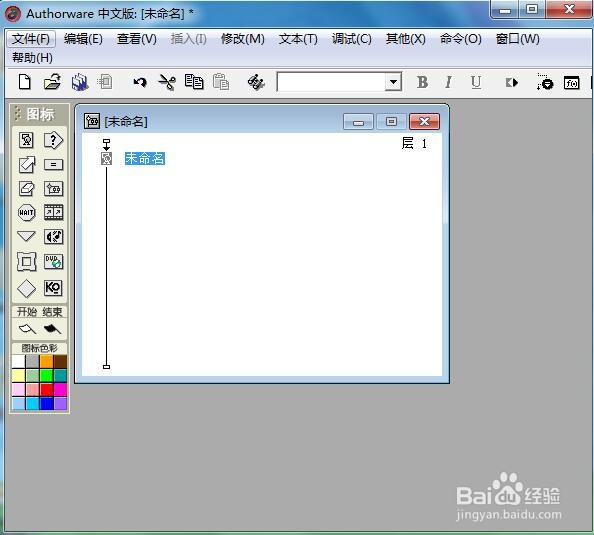Toggle Underline formatting
Screen dimensions: 594x535
[x=476, y=82]
